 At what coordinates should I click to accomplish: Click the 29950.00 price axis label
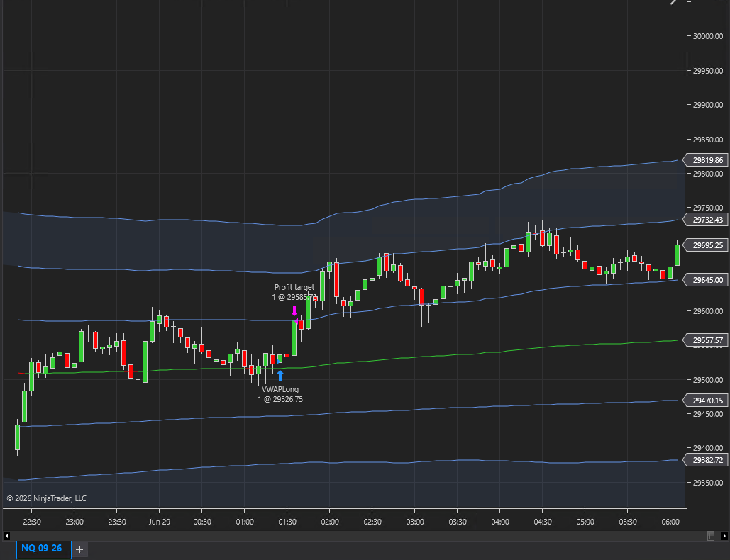708,71
